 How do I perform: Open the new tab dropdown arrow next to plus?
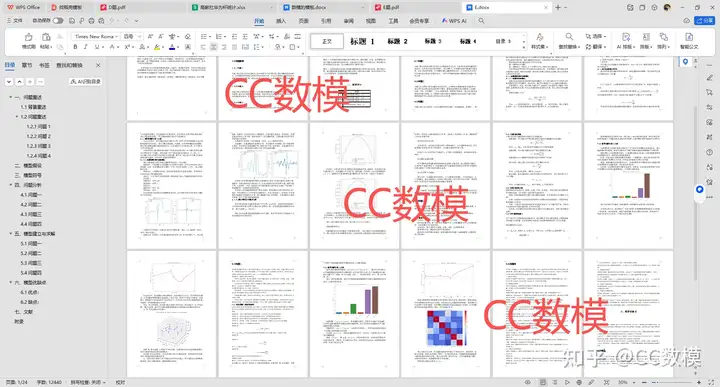pyautogui.click(x=566, y=7)
